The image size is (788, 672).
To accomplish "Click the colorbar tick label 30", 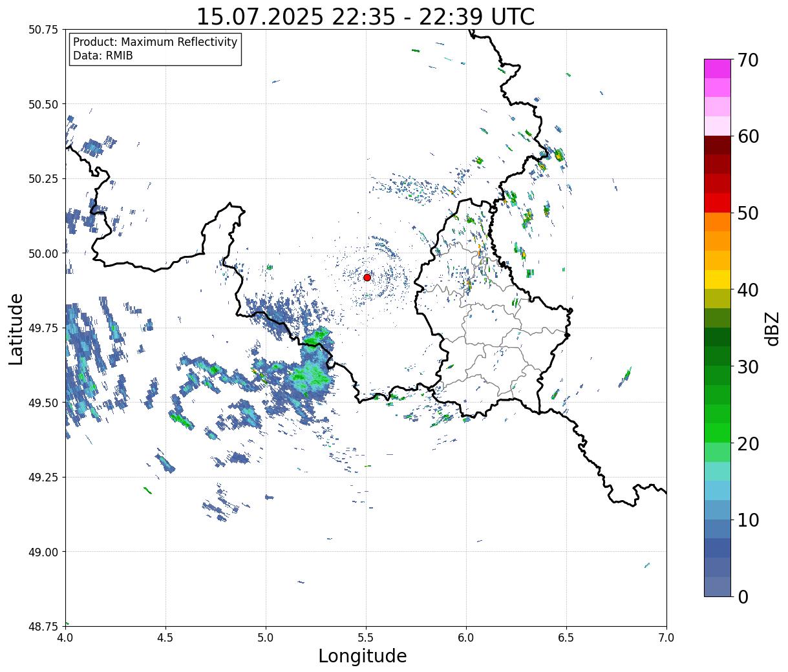I will 747,367.
